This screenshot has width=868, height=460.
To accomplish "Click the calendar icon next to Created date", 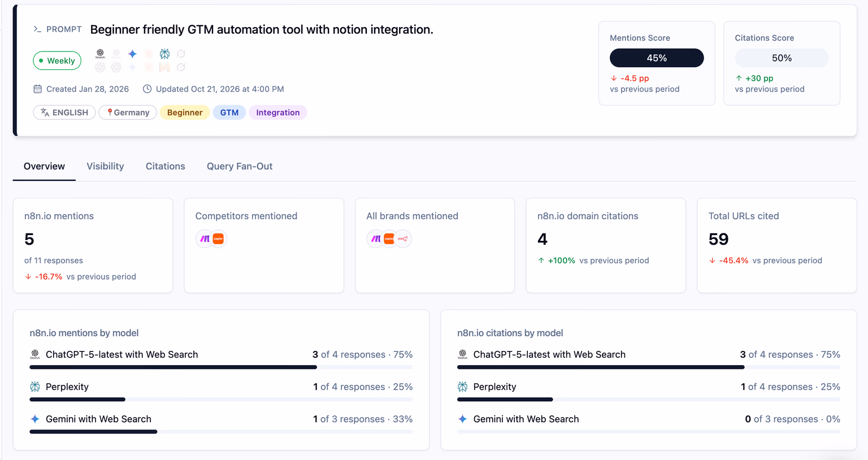I will coord(37,89).
